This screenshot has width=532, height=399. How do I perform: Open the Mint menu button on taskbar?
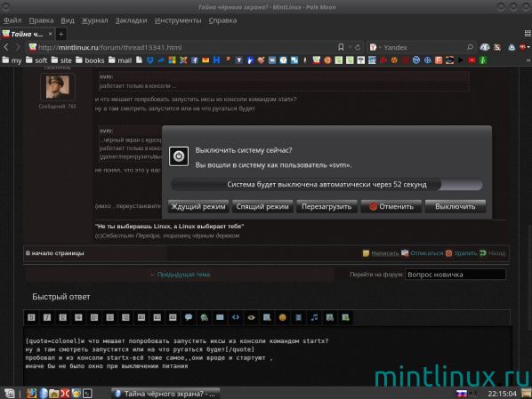(10, 394)
